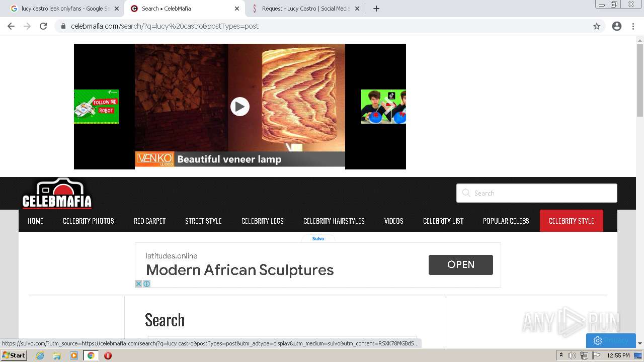This screenshot has width=644, height=362.
Task: Show hidden system tray icons
Action: [561, 355]
